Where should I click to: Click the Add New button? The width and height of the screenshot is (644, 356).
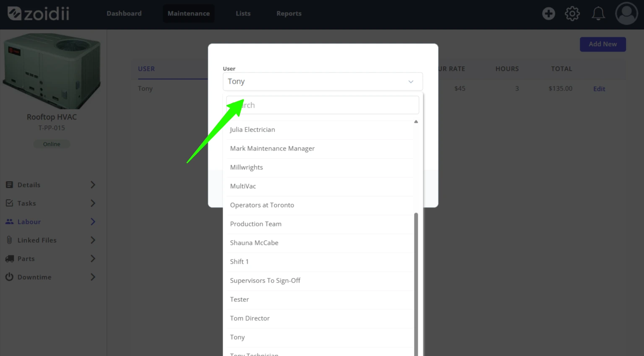point(602,44)
